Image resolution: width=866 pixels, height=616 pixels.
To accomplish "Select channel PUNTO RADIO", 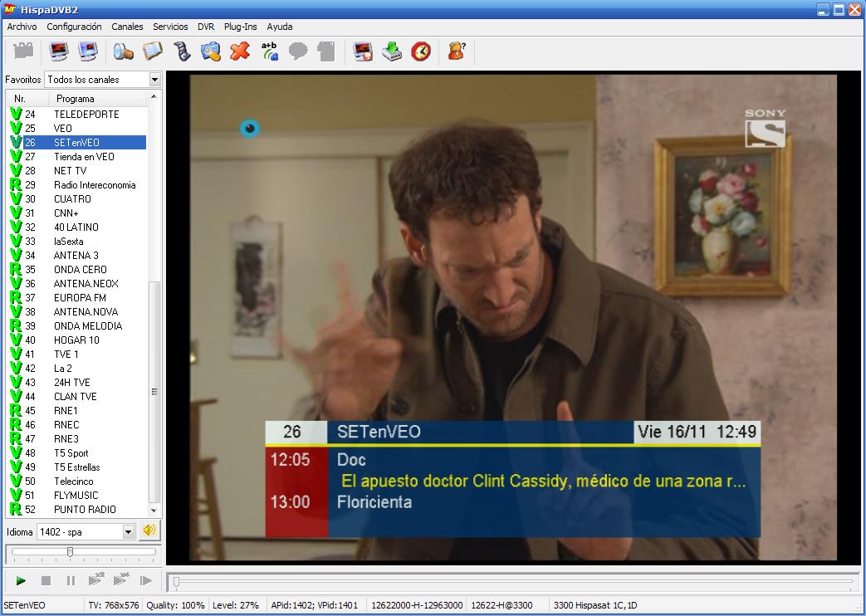I will click(x=78, y=510).
